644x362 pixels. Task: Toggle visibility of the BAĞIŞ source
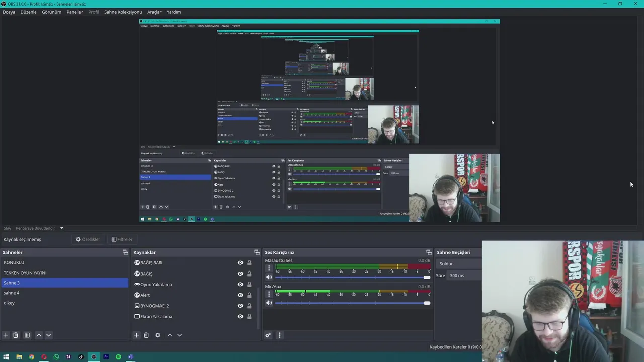[x=240, y=274]
